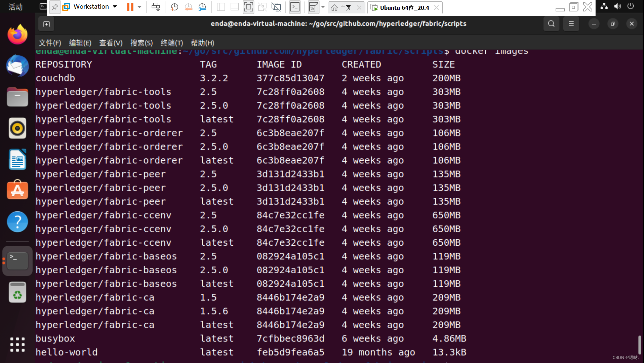Click the REPOSITORY column header
Viewport: 644px width, 363px height.
(64, 64)
